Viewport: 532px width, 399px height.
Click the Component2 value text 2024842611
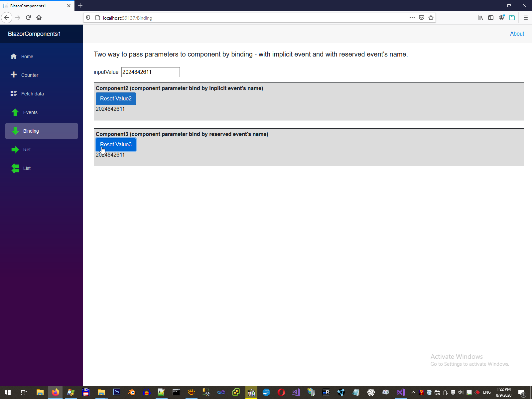point(110,109)
